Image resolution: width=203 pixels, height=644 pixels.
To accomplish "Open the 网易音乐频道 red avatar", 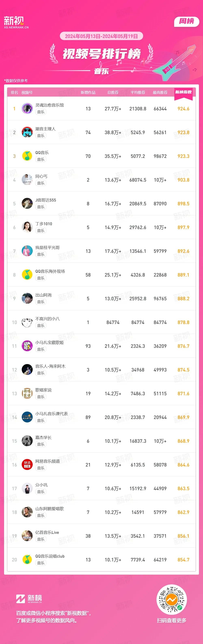I will (x=27, y=465).
